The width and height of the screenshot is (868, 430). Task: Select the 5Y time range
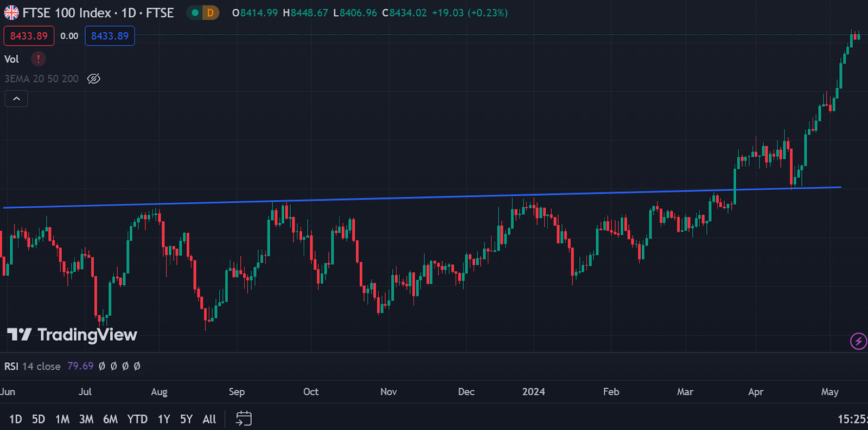[x=186, y=419]
